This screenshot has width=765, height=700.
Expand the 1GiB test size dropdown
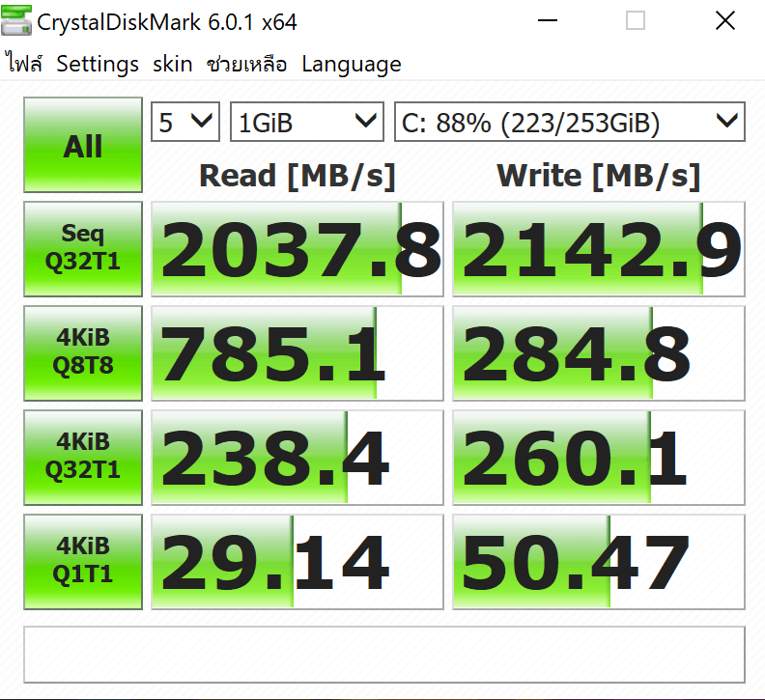point(307,122)
